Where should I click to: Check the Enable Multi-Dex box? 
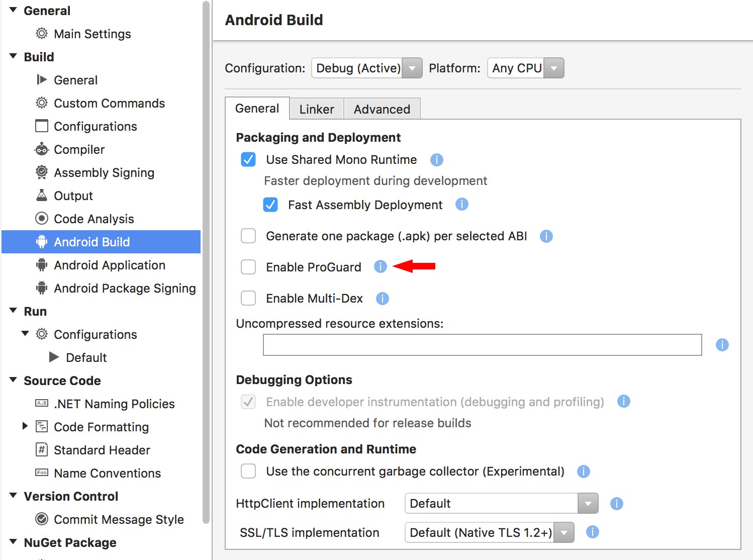pyautogui.click(x=248, y=298)
